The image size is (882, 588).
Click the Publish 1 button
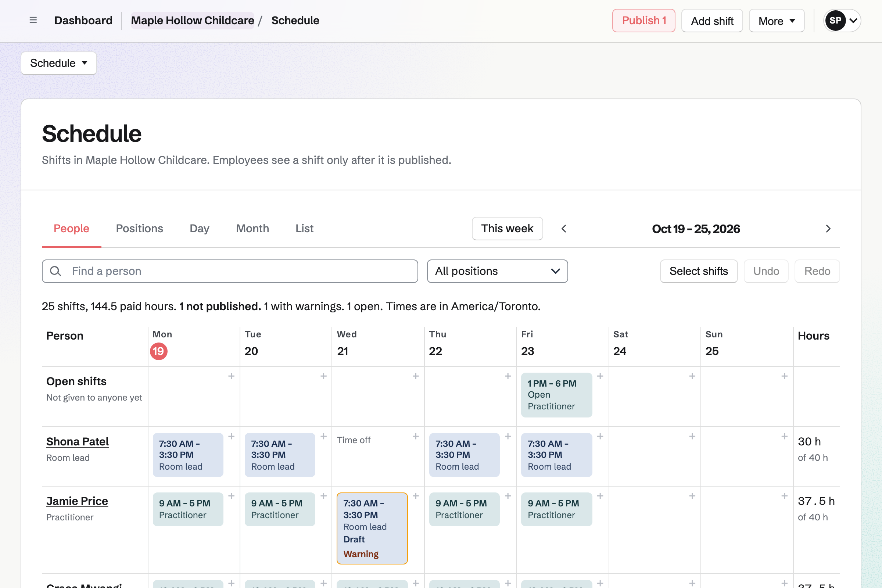[644, 21]
